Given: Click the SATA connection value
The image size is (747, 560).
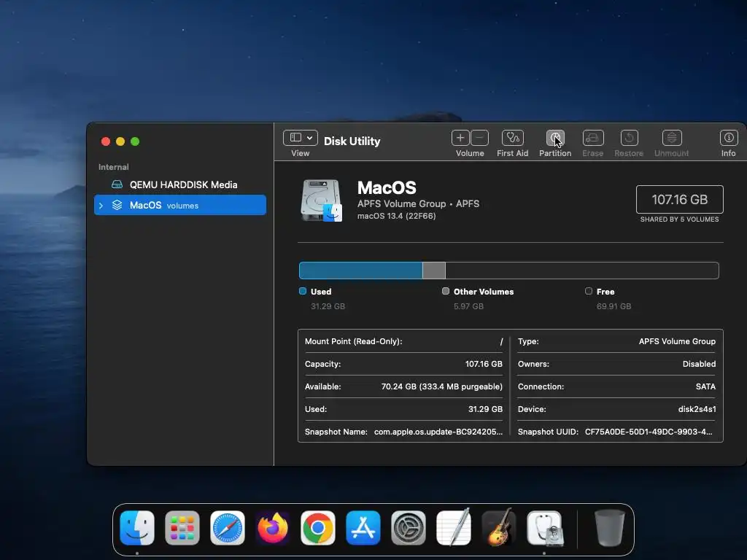Looking at the screenshot, I should point(705,386).
